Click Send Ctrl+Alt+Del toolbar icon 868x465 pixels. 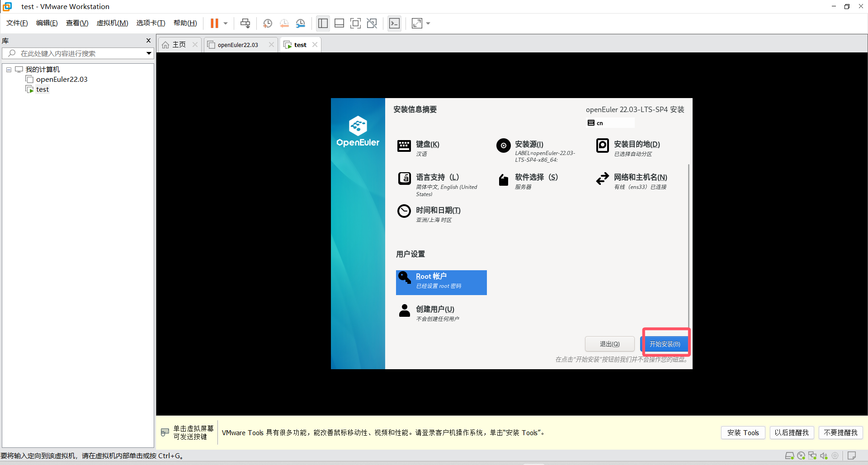tap(245, 23)
